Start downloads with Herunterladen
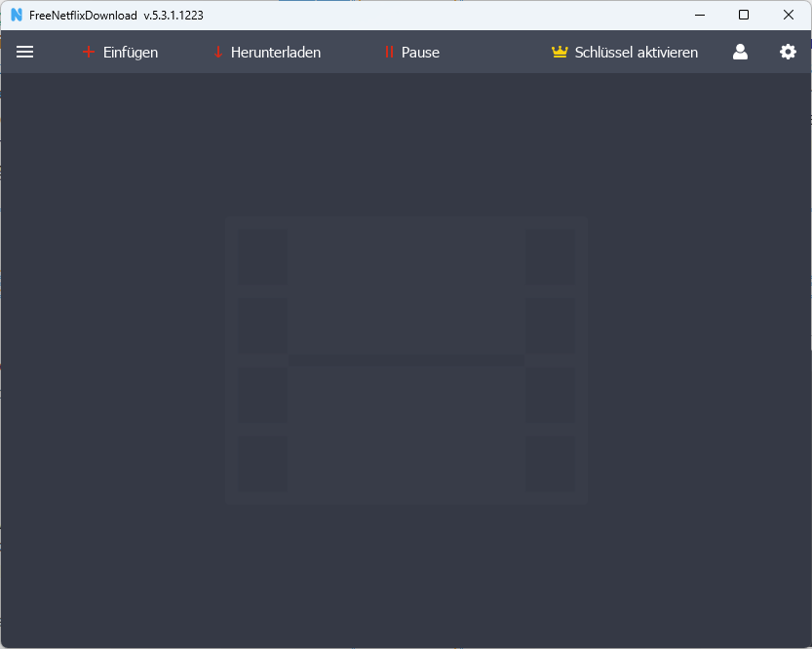This screenshot has height=649, width=812. [x=267, y=53]
